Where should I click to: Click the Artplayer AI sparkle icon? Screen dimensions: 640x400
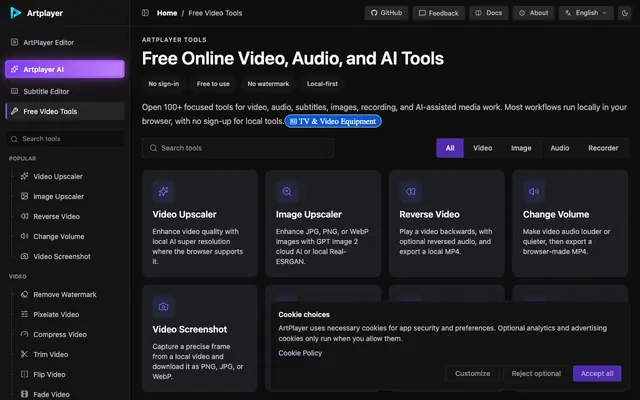tap(14, 69)
